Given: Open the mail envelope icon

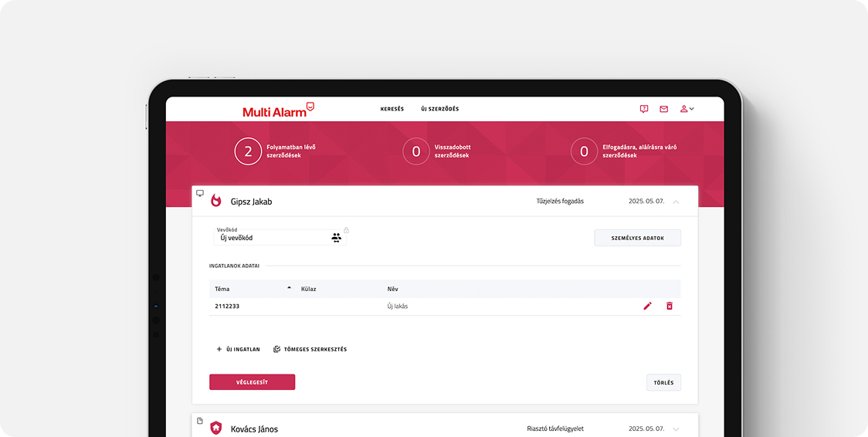Looking at the screenshot, I should pos(663,109).
